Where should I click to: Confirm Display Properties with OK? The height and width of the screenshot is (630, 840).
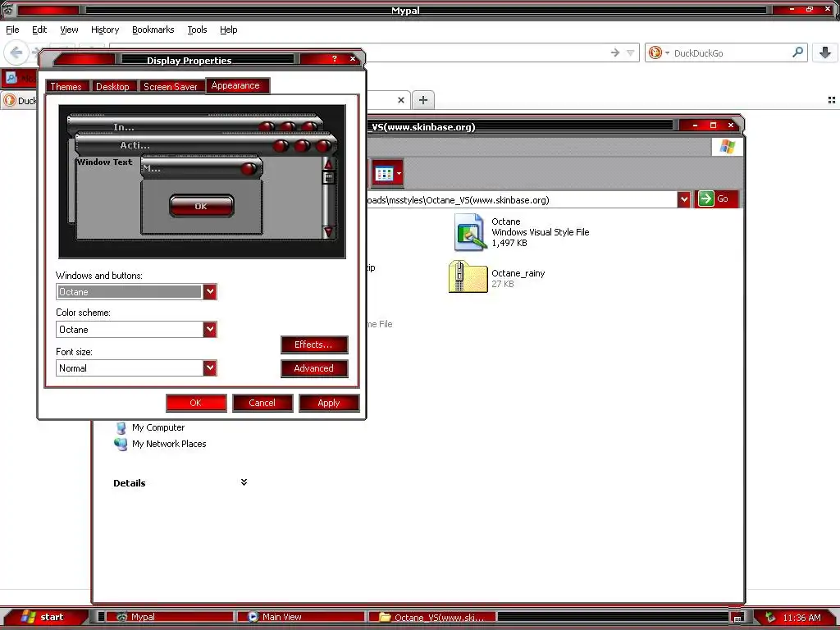pos(196,403)
